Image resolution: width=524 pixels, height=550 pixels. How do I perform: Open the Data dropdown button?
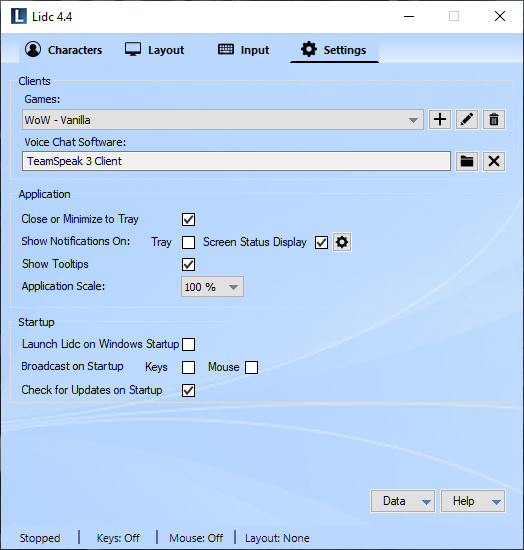coord(403,501)
